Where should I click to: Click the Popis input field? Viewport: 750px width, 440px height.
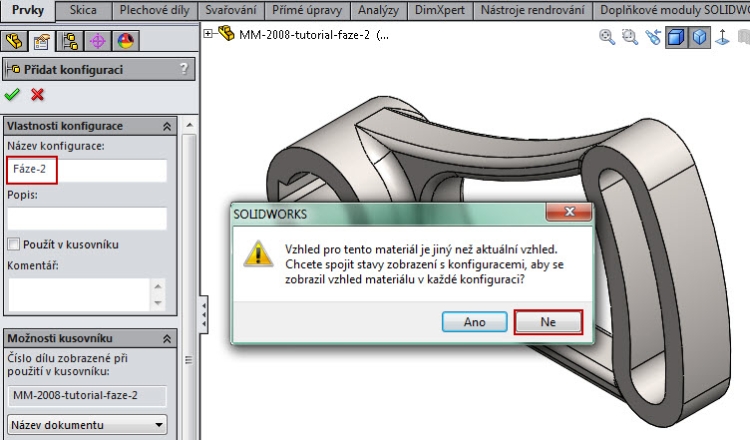pos(87,219)
